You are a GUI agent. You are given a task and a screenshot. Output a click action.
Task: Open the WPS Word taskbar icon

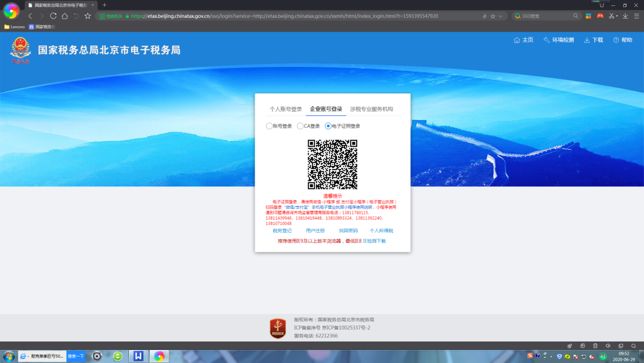138,356
